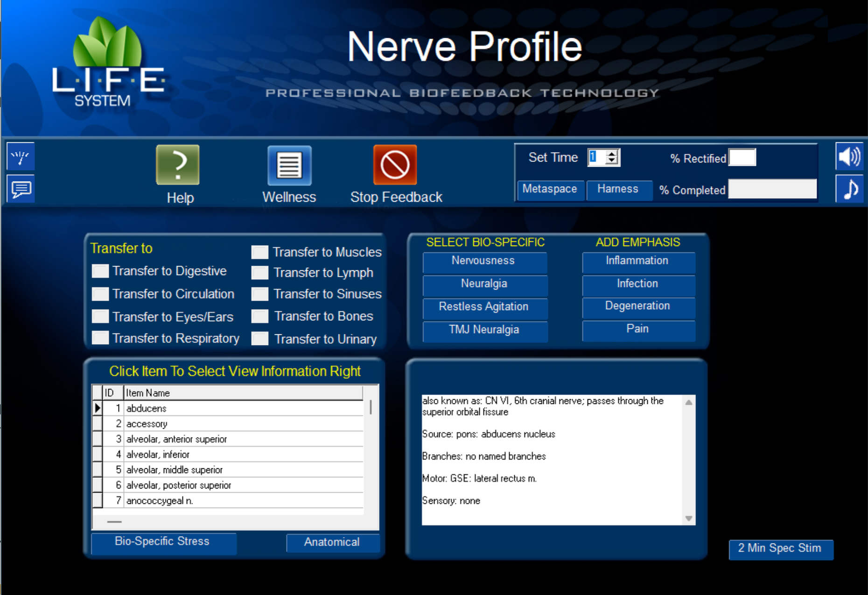The height and width of the screenshot is (595, 868).
Task: Open the Anatomical tab
Action: point(332,542)
